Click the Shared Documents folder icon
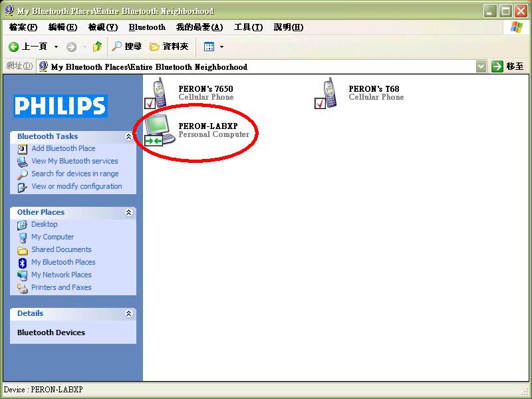The image size is (532, 399). (23, 251)
